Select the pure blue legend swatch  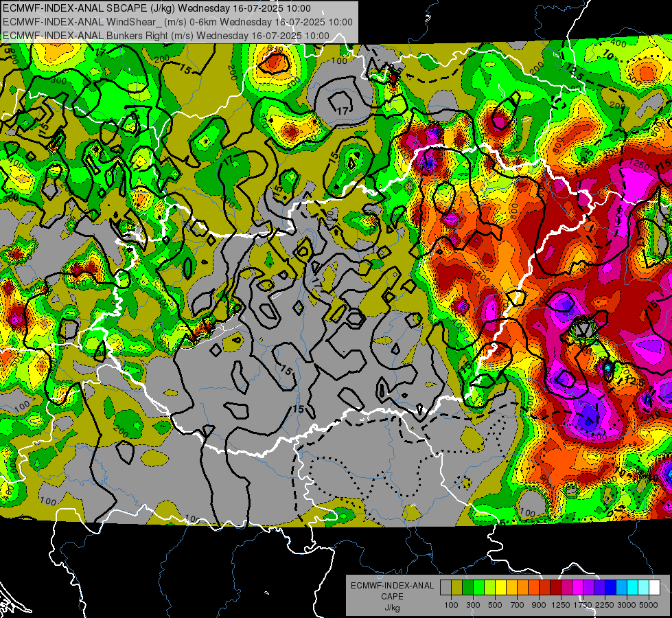611,587
